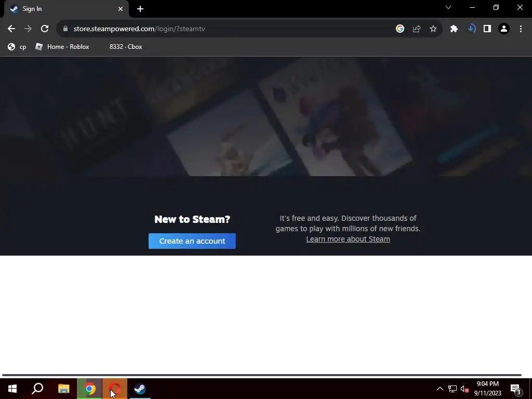This screenshot has height=399, width=532.
Task: Click the browser forward arrow
Action: 28,29
